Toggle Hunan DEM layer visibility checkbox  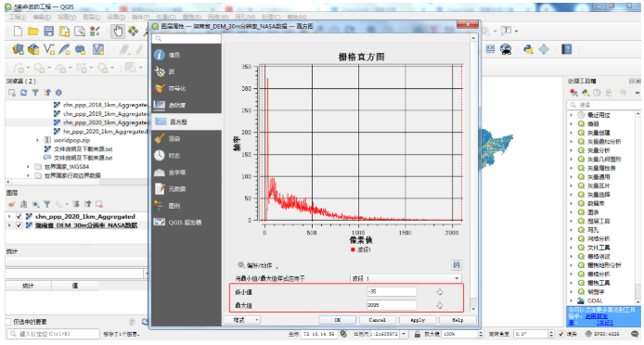pos(19,225)
